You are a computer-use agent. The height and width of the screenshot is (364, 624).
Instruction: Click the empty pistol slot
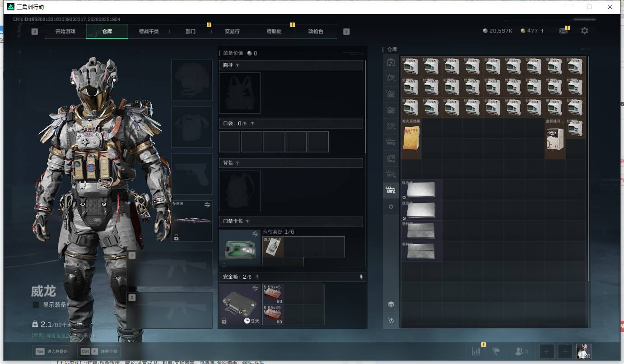click(x=192, y=174)
